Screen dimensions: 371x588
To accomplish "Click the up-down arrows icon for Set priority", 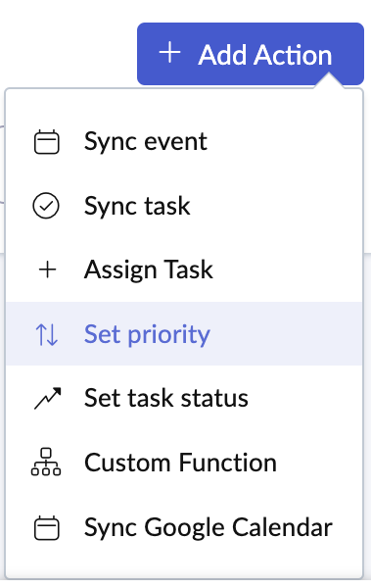I will 46,334.
